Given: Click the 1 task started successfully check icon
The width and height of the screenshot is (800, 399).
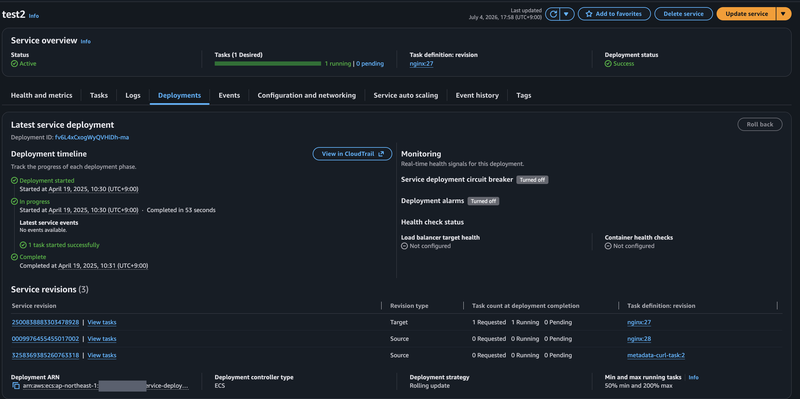Looking at the screenshot, I should point(23,245).
